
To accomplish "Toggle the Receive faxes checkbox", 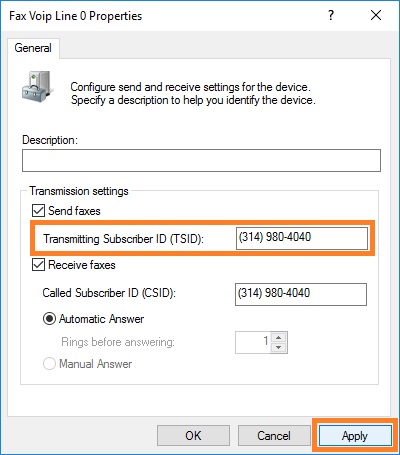I will click(x=38, y=265).
